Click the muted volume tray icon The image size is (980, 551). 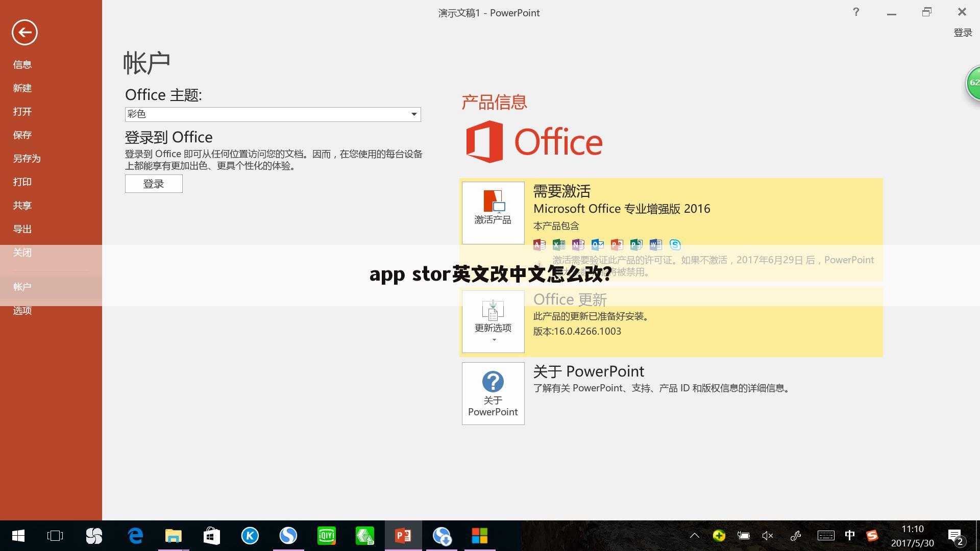(767, 536)
